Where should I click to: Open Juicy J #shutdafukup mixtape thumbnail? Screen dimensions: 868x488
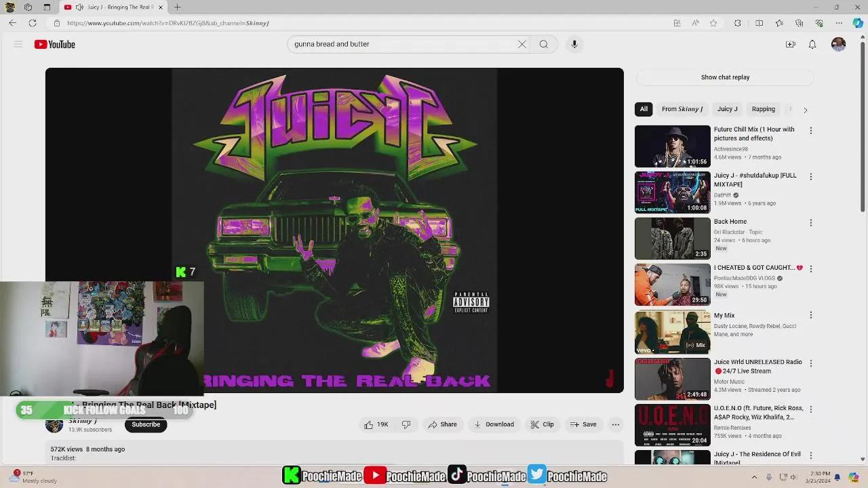pos(673,192)
